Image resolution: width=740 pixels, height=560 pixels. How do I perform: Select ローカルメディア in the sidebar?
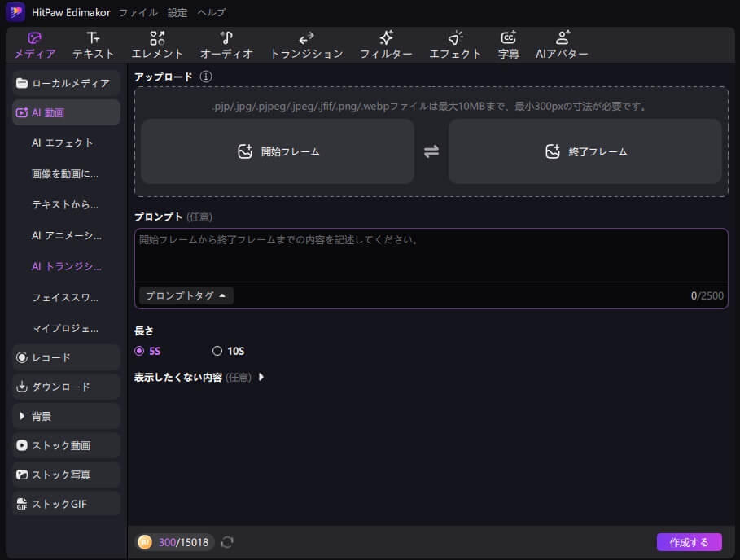point(66,84)
